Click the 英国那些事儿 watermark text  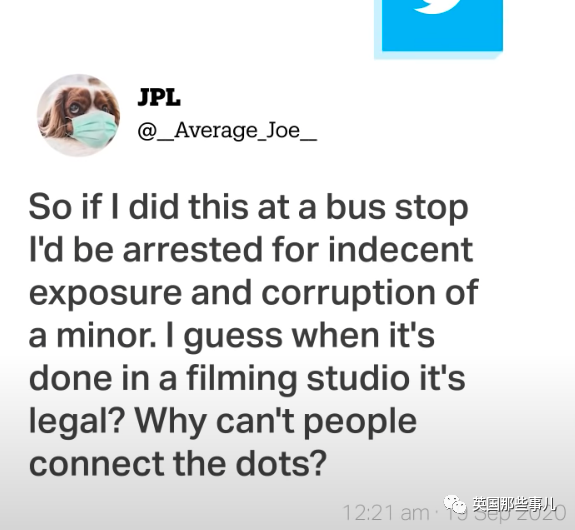514,504
